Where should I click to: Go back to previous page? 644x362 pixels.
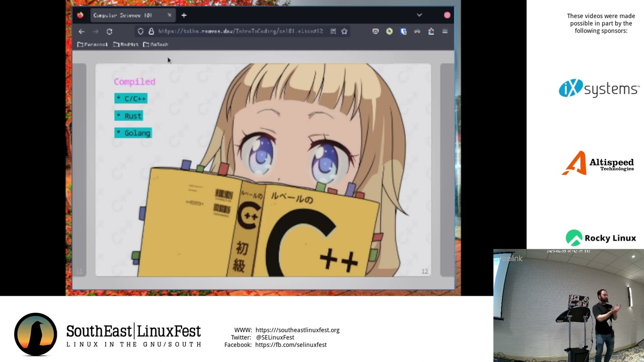[82, 31]
